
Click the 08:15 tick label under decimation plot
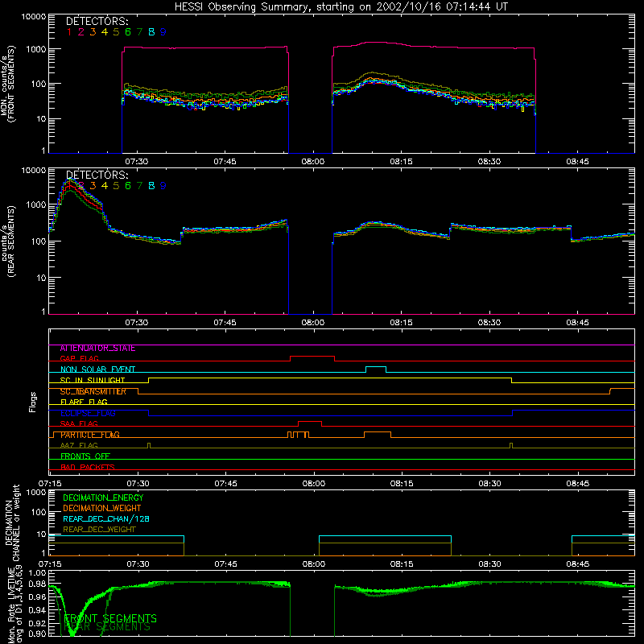point(402,564)
